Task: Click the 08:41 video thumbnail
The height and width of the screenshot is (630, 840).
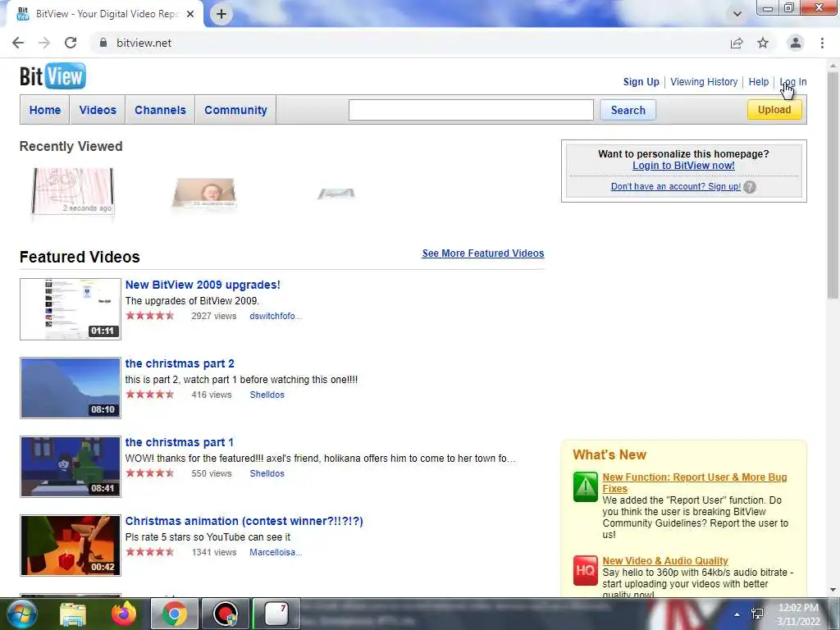Action: pos(71,466)
